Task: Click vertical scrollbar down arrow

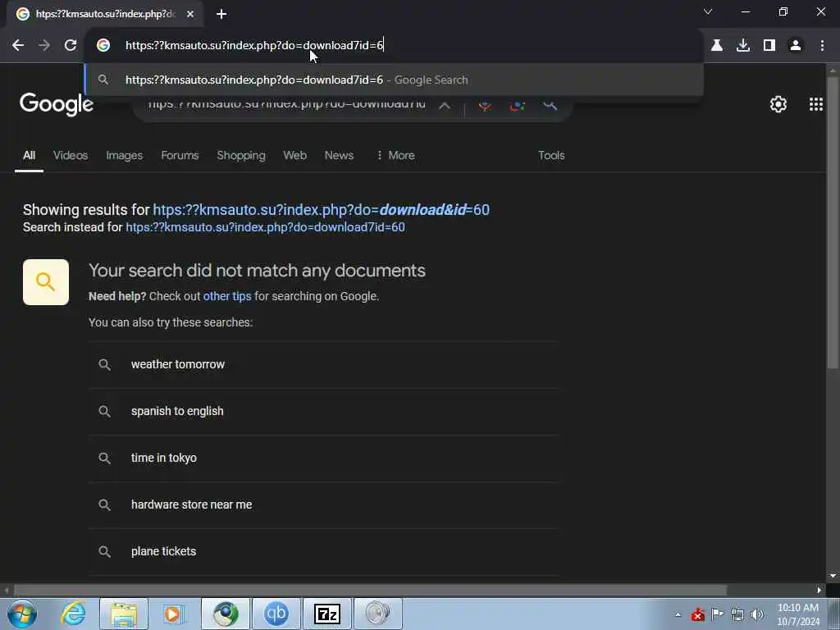Action: (833, 576)
